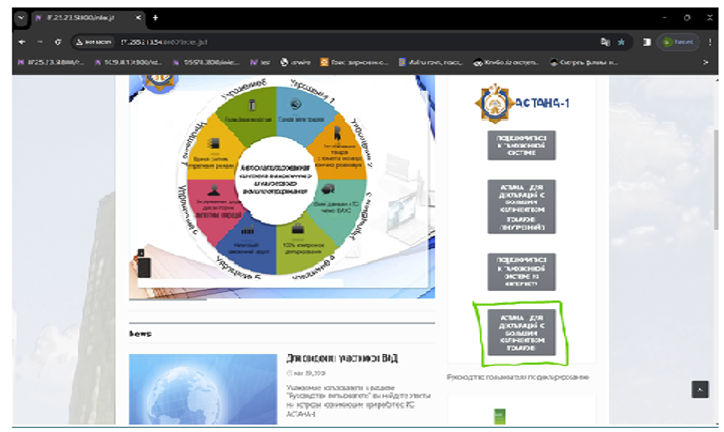Open the KinoGo bookmark

(x=507, y=62)
